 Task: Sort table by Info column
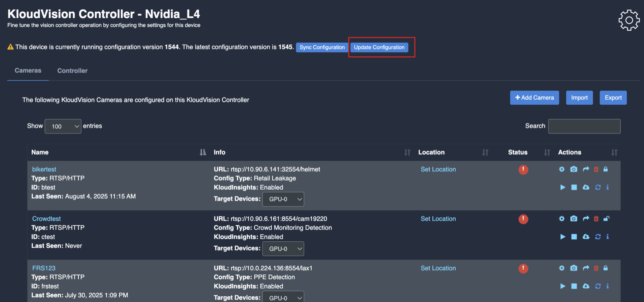click(407, 152)
